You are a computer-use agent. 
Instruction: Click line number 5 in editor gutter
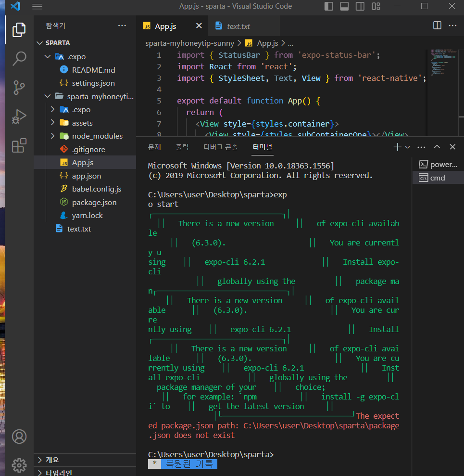coord(159,101)
